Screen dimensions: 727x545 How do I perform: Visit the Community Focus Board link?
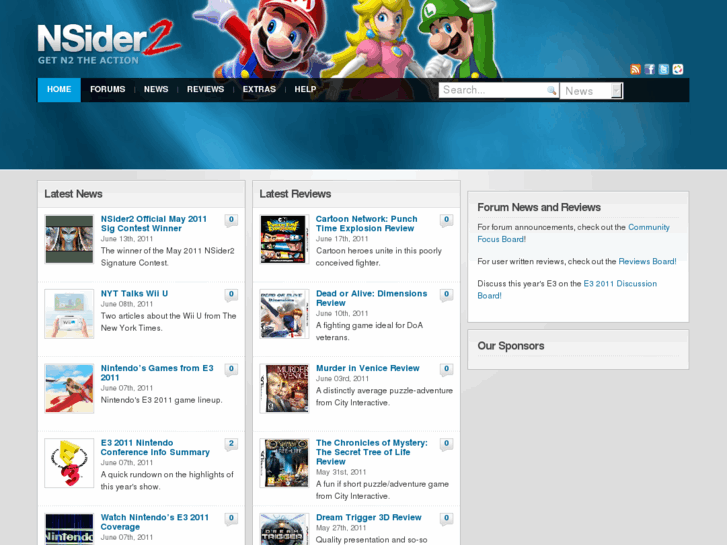[573, 233]
